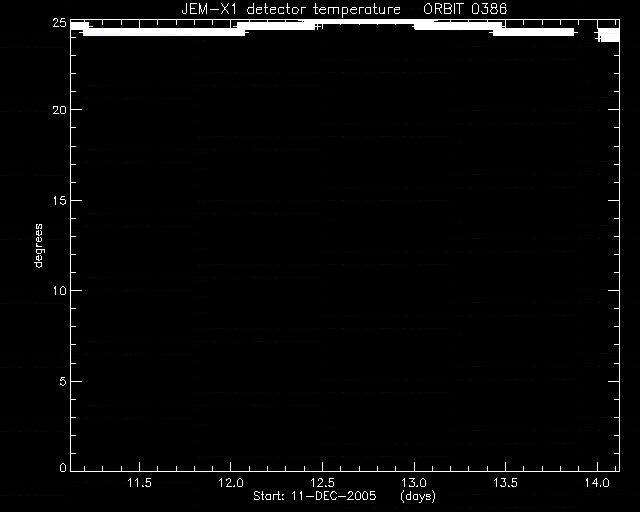Click the x-axis tick label 14.0
Viewport: 640px width, 512px height.
597,483
